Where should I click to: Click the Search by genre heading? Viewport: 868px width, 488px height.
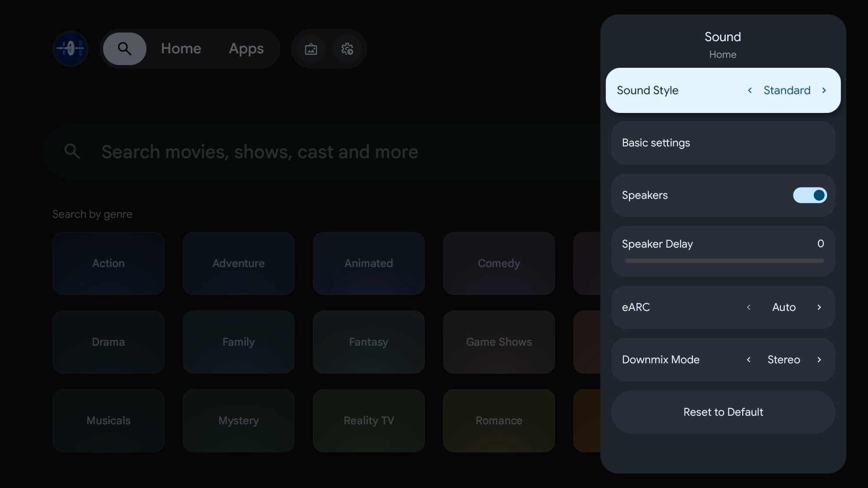coord(92,214)
